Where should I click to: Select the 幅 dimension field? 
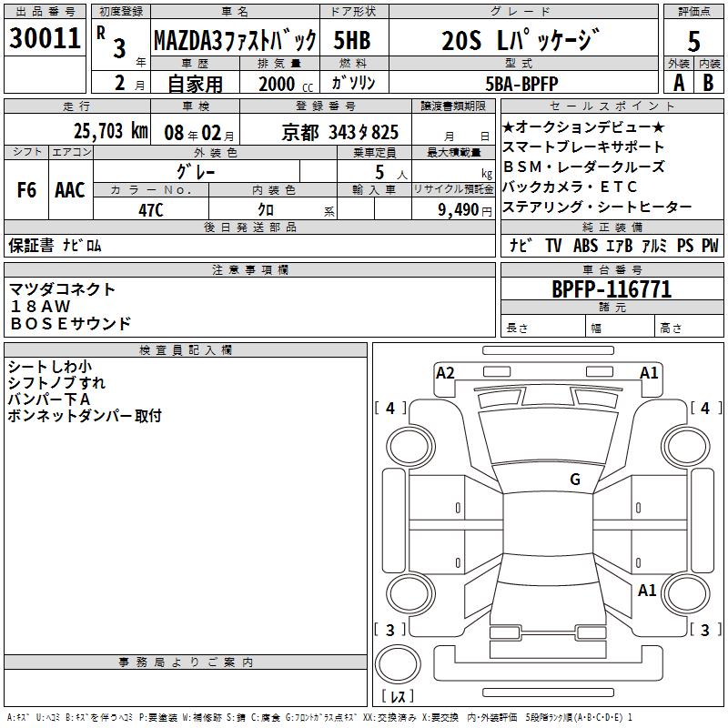point(620,328)
